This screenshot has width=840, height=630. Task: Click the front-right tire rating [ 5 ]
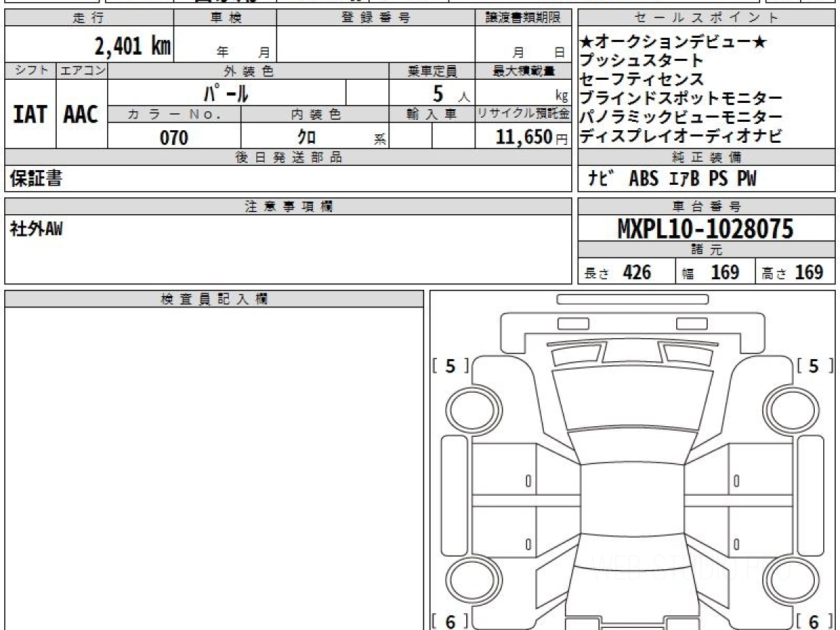815,365
